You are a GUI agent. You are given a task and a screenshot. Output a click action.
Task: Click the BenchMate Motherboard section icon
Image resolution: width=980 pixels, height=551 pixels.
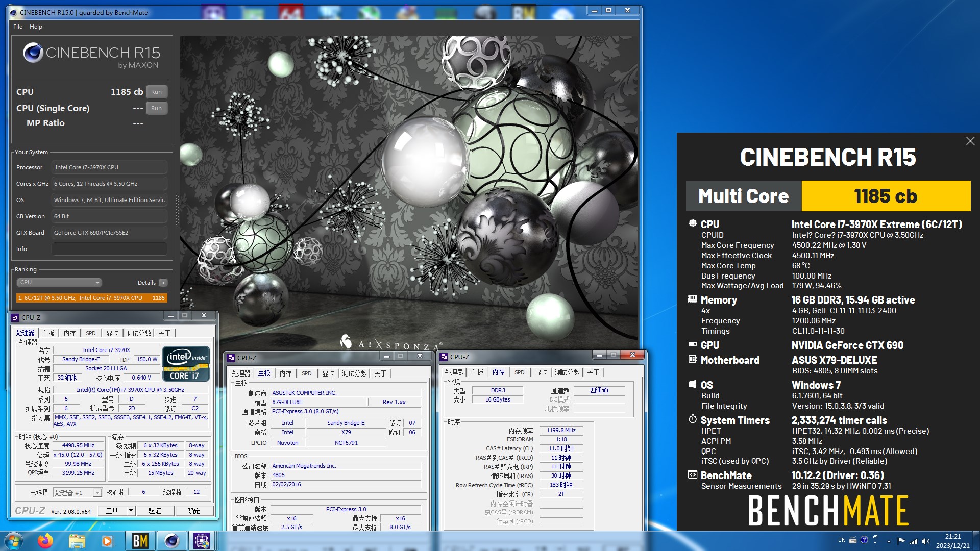pyautogui.click(x=693, y=359)
